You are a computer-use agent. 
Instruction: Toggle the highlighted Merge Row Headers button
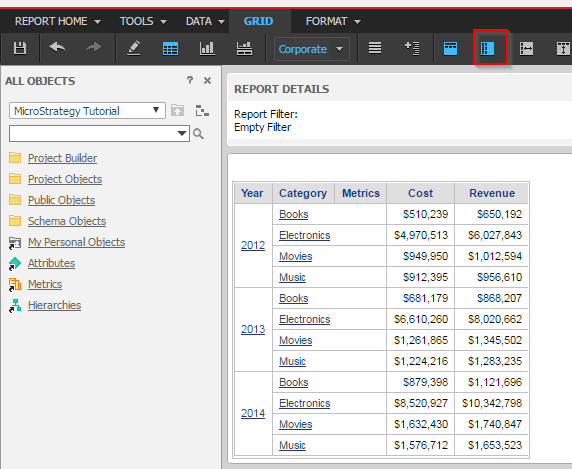(488, 49)
